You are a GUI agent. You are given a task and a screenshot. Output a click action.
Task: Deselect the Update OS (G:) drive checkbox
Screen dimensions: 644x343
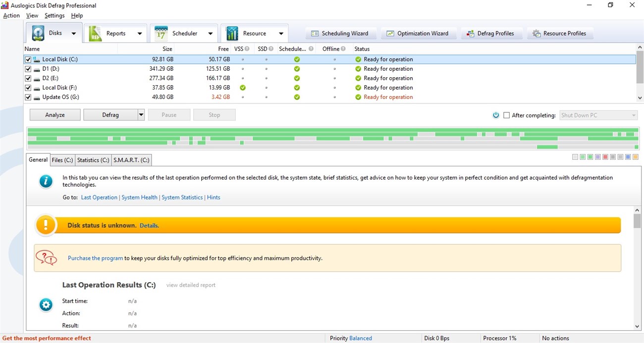28,97
